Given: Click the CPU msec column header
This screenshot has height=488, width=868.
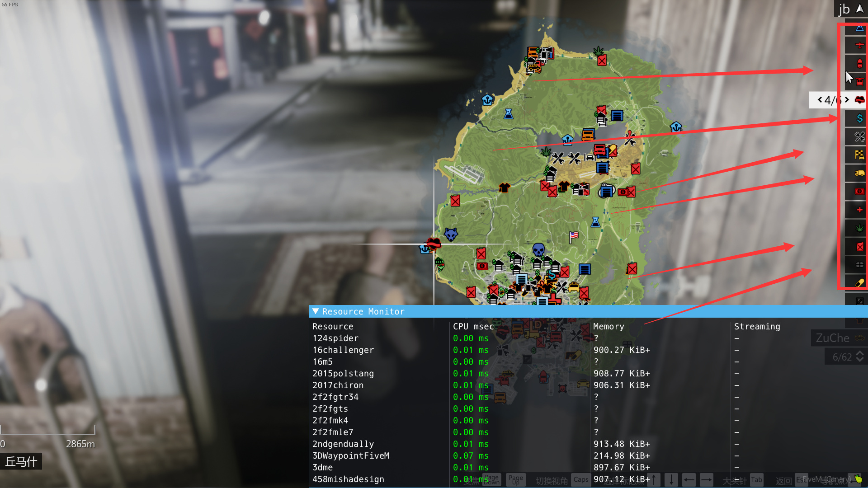Looking at the screenshot, I should tap(473, 326).
